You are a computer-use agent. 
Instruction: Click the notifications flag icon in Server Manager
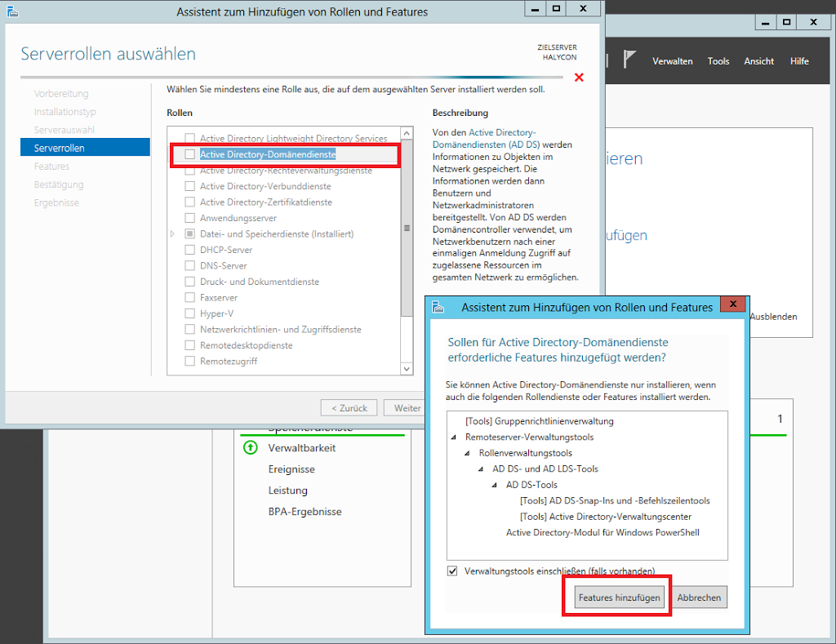[x=629, y=60]
